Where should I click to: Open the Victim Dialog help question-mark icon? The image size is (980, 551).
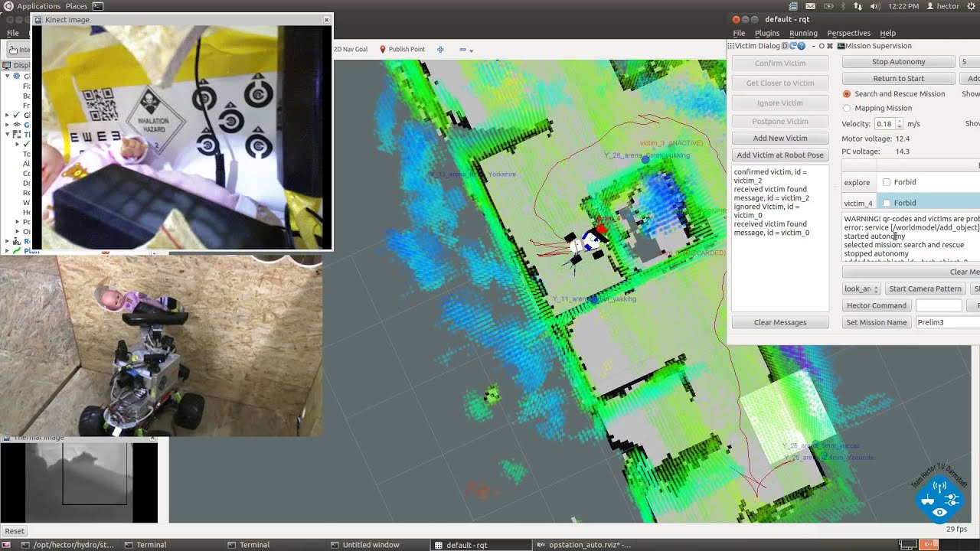coord(802,46)
